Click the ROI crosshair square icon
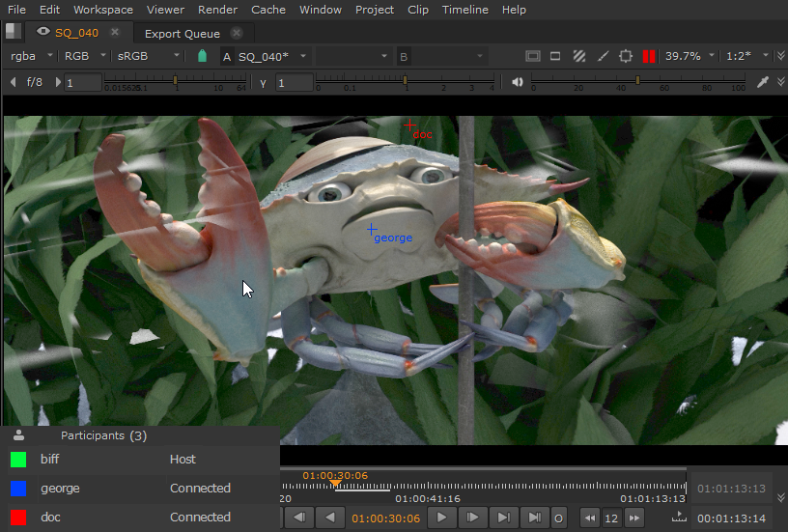Viewport: 788px width, 532px height. pos(626,56)
